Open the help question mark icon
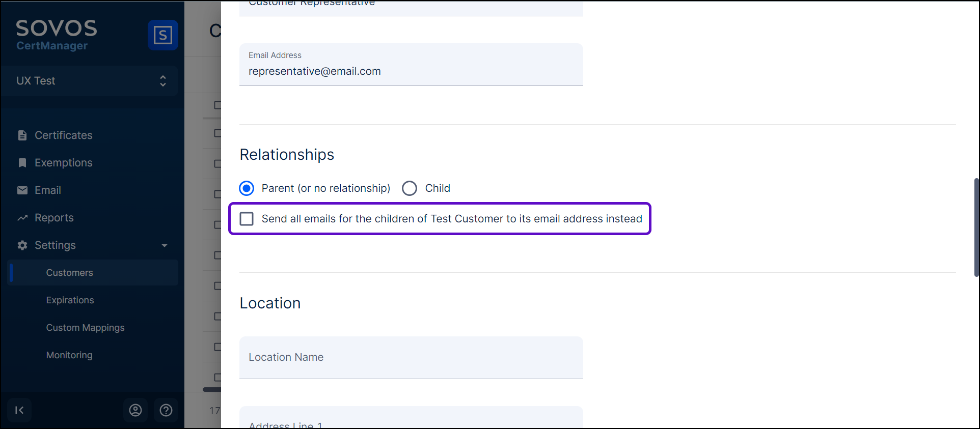The width and height of the screenshot is (980, 429). [x=166, y=410]
